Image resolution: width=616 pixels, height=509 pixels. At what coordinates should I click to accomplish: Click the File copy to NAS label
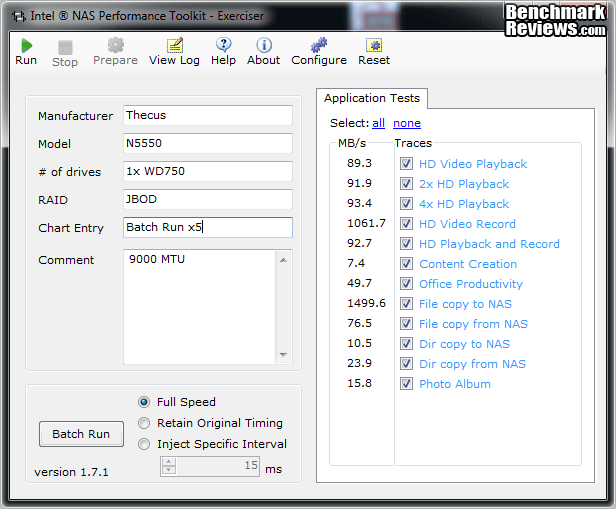(x=466, y=304)
